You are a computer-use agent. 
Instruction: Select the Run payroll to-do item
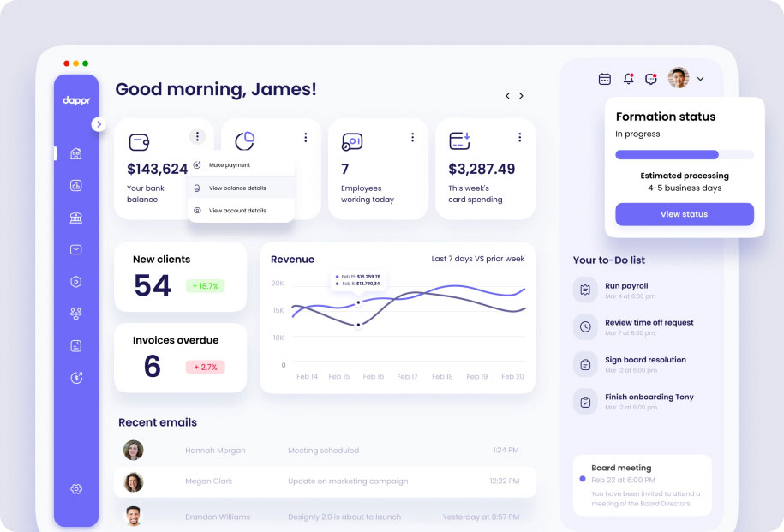point(626,290)
